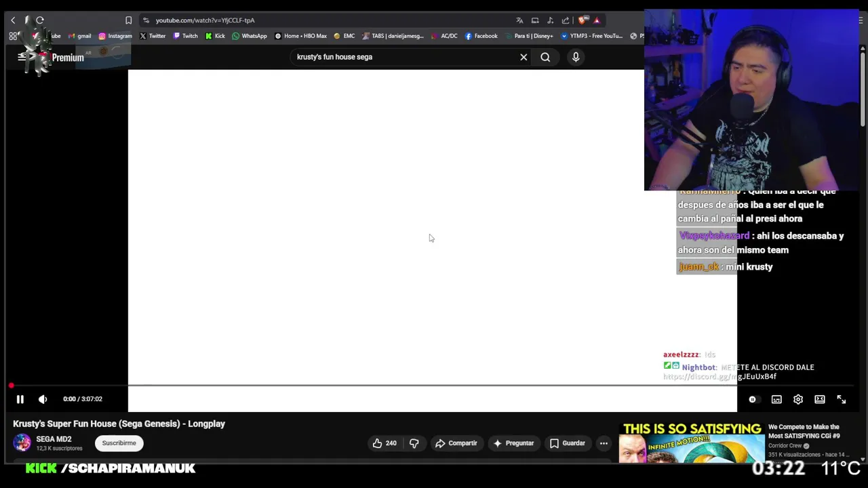Open the TABS | danieljamesg bookmark
The width and height of the screenshot is (868, 488).
[393, 36]
